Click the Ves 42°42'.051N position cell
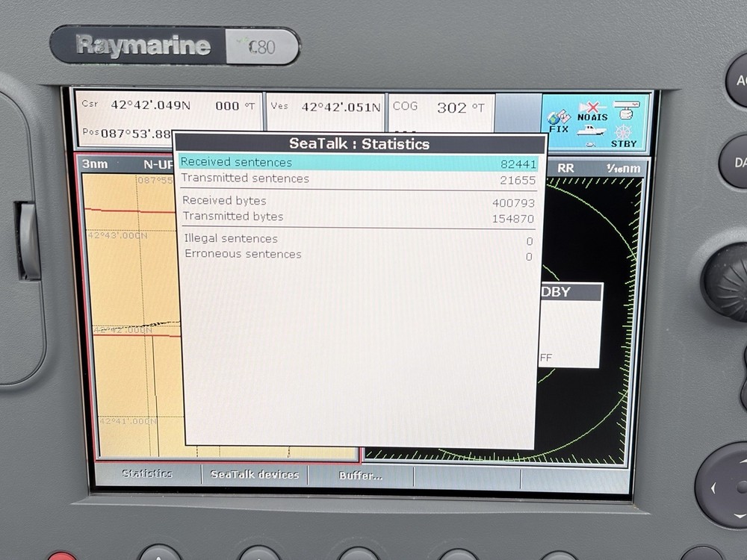Screen dimensions: 747x560 tap(325, 111)
